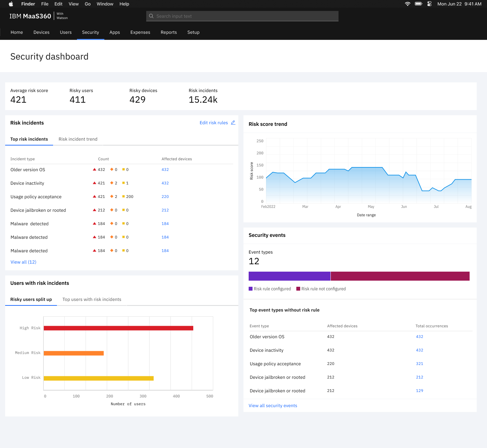487x448 pixels.
Task: Click the Apple menu icon
Action: [11, 4]
